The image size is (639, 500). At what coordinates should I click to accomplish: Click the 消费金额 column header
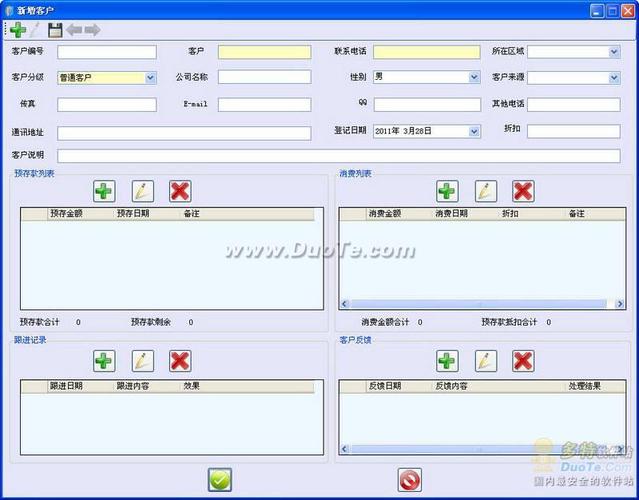tap(399, 214)
